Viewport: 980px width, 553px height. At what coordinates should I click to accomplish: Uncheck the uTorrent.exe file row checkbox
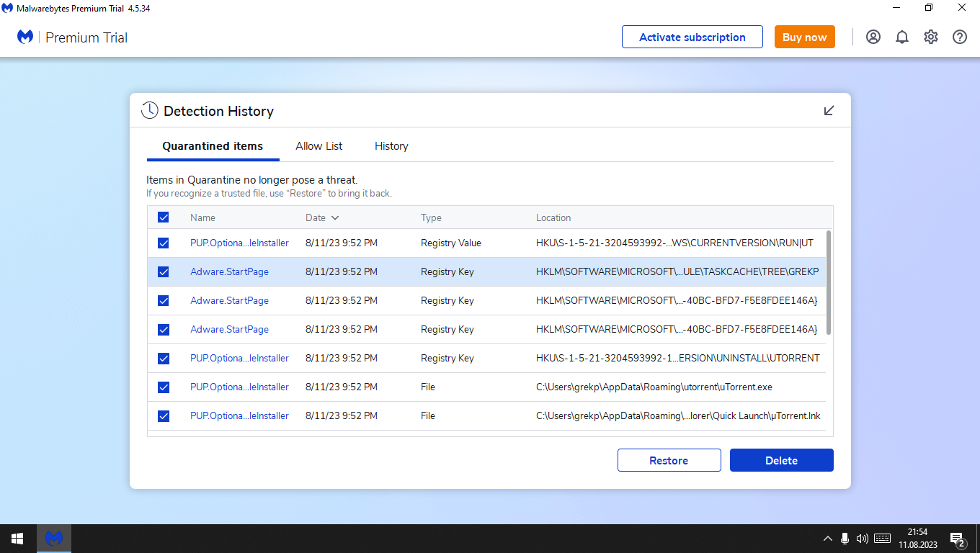pos(164,387)
